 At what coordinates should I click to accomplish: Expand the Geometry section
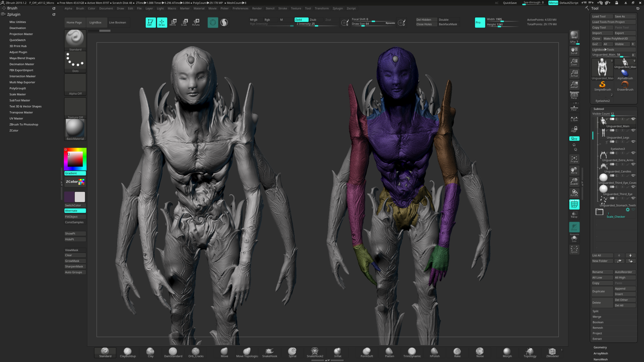[600, 347]
